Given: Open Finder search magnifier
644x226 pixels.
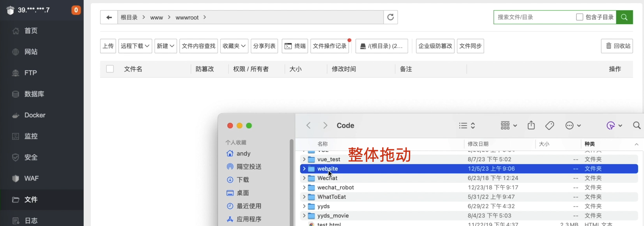Looking at the screenshot, I should coord(637,126).
